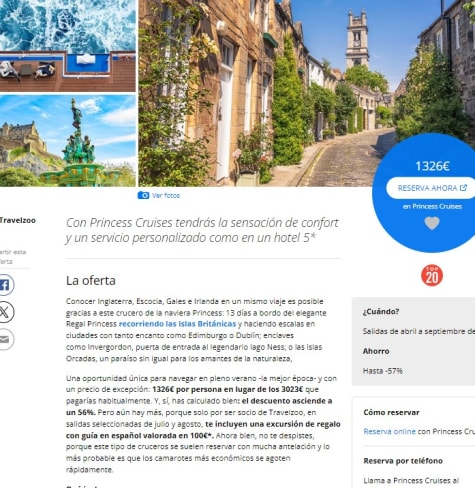Screen dimensions: 475x488
Task: Click the Reserva por teléfono heading
Action: point(403,461)
